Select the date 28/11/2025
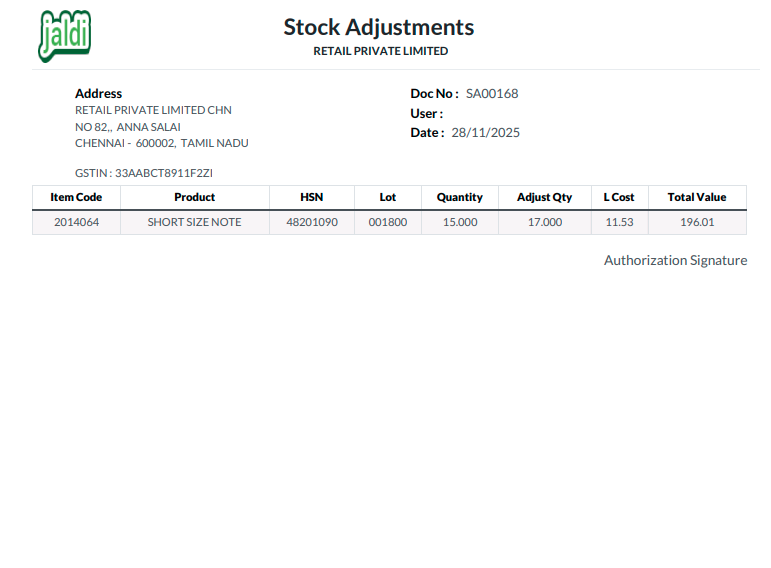Viewport: 771px width, 568px height. coord(485,133)
